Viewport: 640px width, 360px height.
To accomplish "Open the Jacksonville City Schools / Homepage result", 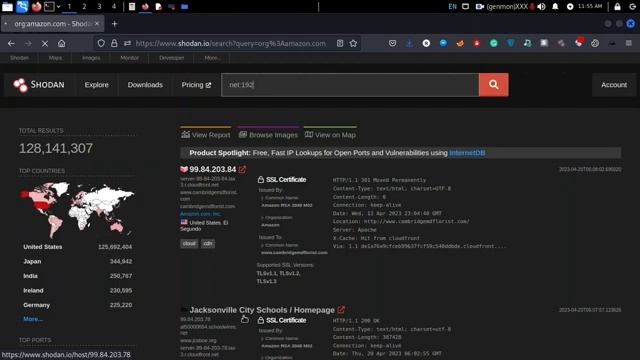I will tap(262, 310).
